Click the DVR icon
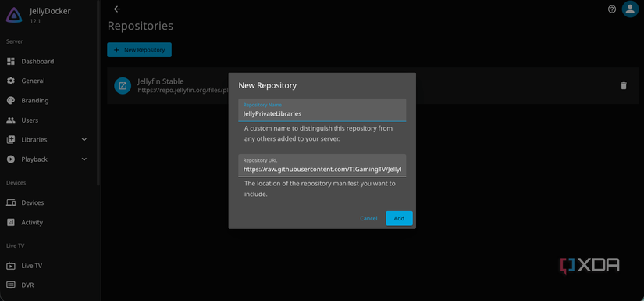The width and height of the screenshot is (644, 301). pyautogui.click(x=11, y=285)
